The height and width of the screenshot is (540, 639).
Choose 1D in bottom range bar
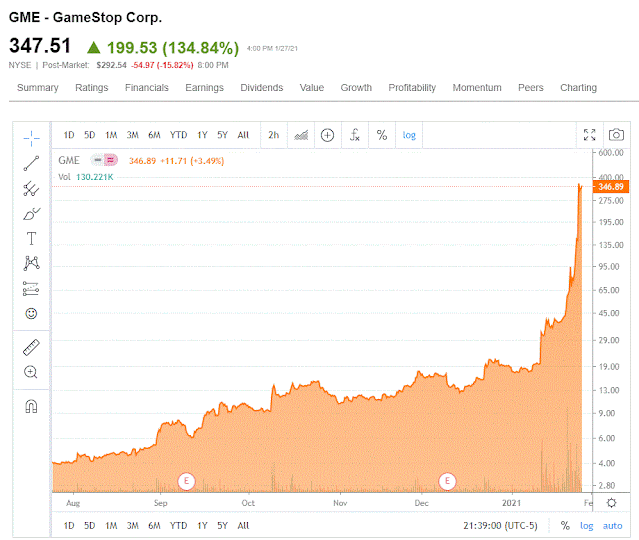69,526
